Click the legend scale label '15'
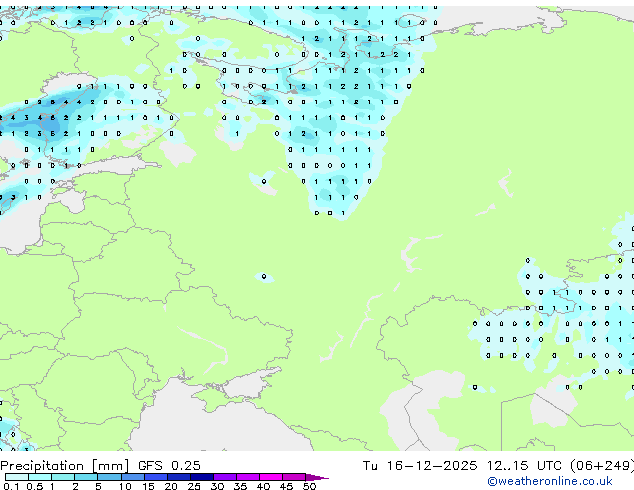The height and width of the screenshot is (490, 634). [x=148, y=486]
